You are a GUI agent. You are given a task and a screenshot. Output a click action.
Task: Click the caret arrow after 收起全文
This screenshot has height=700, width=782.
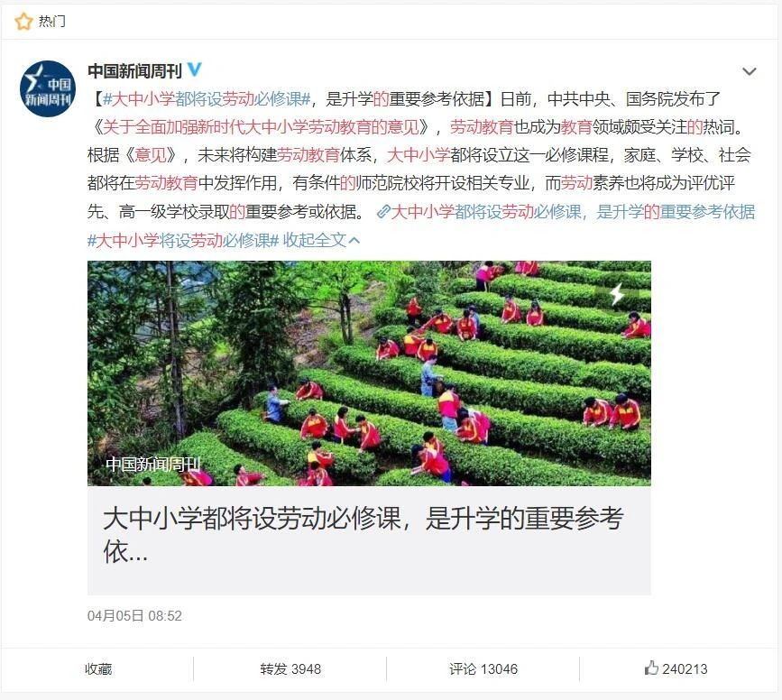tap(354, 241)
